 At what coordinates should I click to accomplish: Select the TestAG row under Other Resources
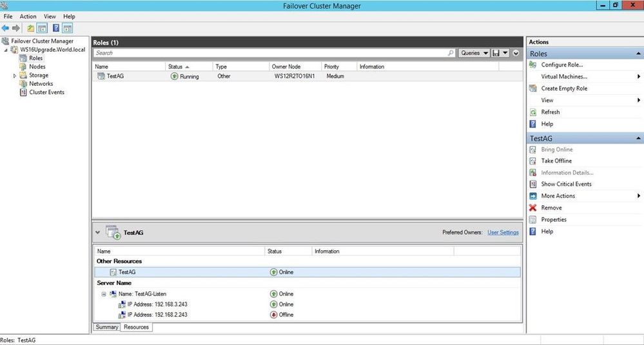[x=307, y=272]
